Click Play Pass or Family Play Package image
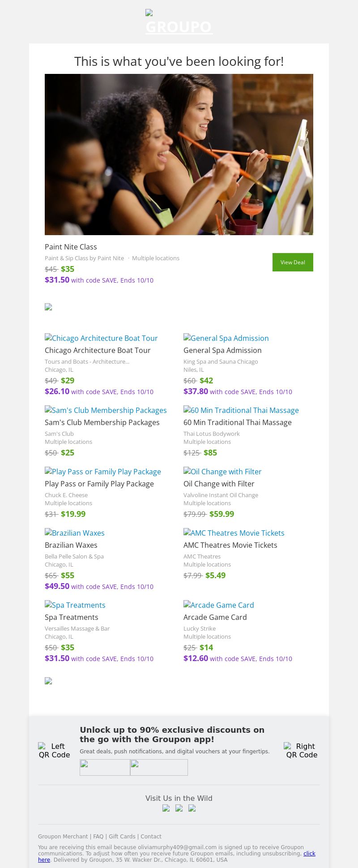Viewport: 358px width, 868px height. click(x=102, y=472)
